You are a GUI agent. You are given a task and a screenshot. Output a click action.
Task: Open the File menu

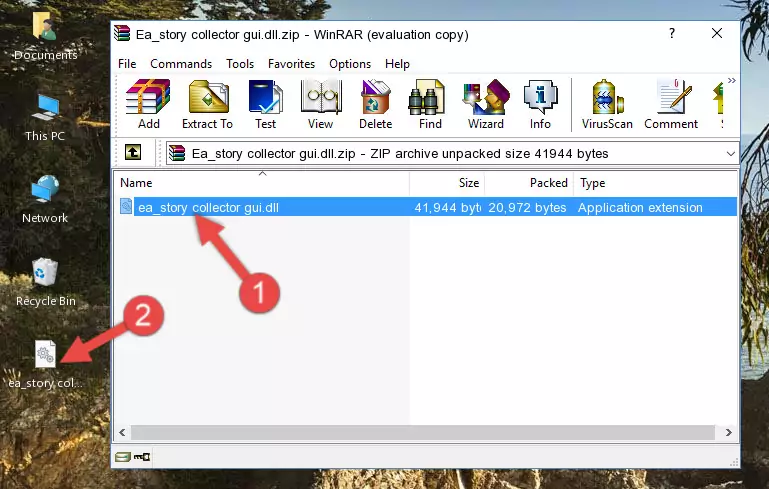(127, 64)
